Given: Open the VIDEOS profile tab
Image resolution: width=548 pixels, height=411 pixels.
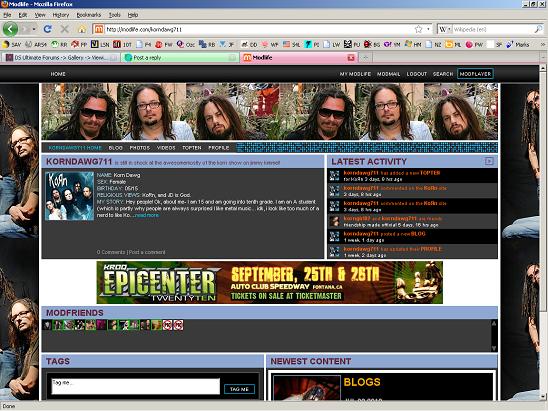Looking at the screenshot, I should coord(166,148).
